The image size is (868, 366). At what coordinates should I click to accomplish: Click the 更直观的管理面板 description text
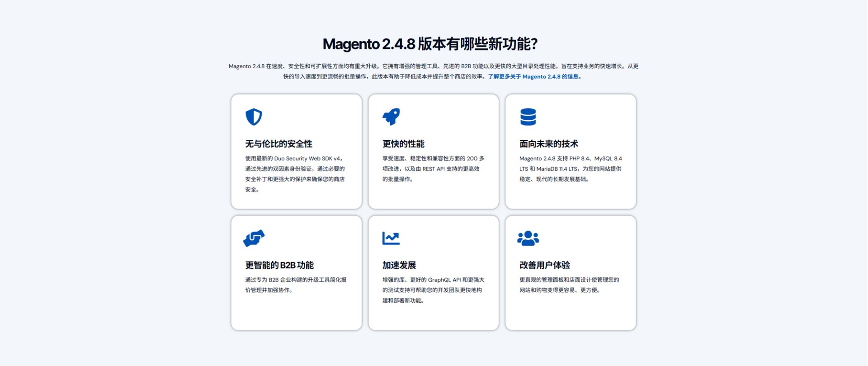click(570, 285)
